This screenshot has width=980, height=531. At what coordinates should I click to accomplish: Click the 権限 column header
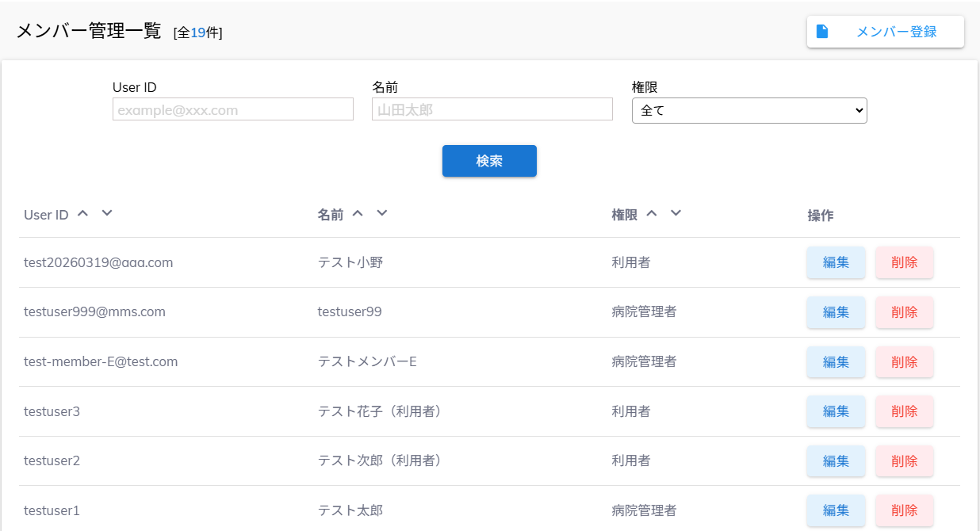(624, 215)
